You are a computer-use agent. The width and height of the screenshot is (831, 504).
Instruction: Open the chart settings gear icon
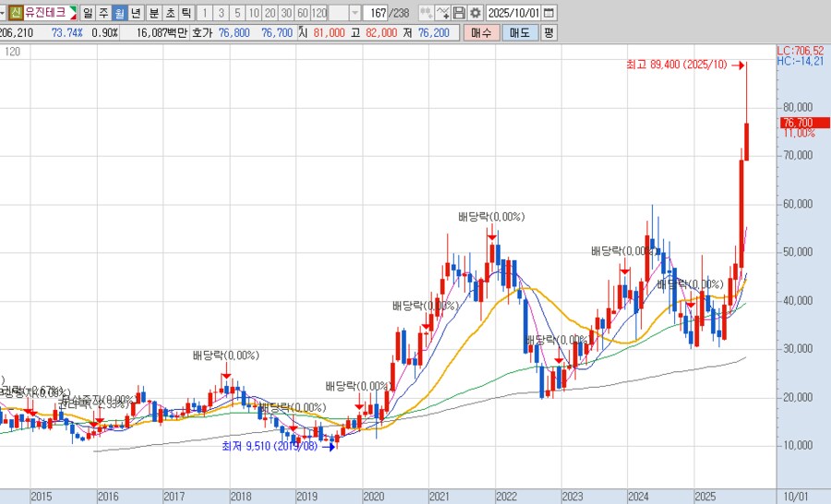click(476, 13)
